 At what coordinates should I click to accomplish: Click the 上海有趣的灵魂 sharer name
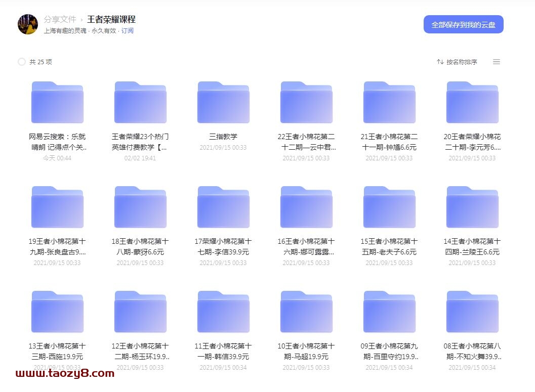tap(65, 31)
